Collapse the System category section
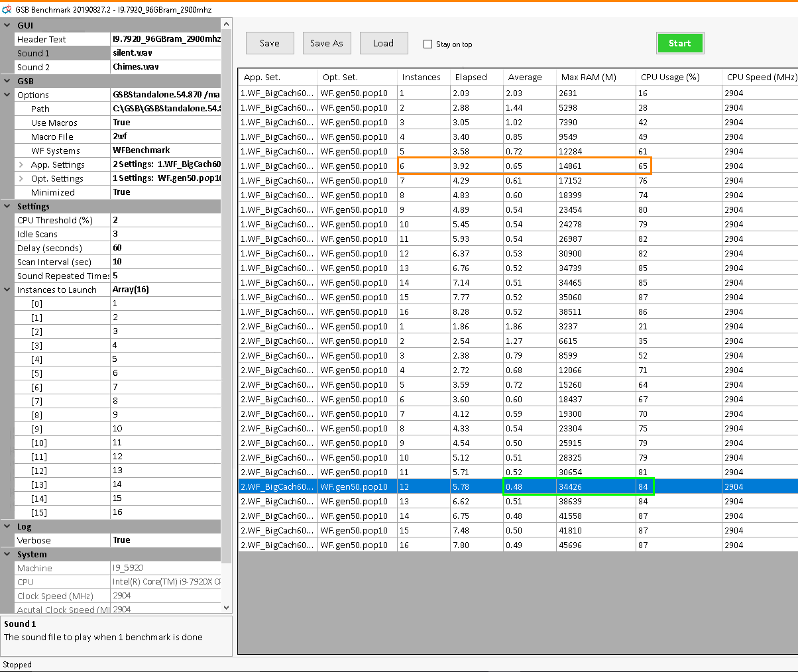The image size is (798, 672). coord(7,554)
